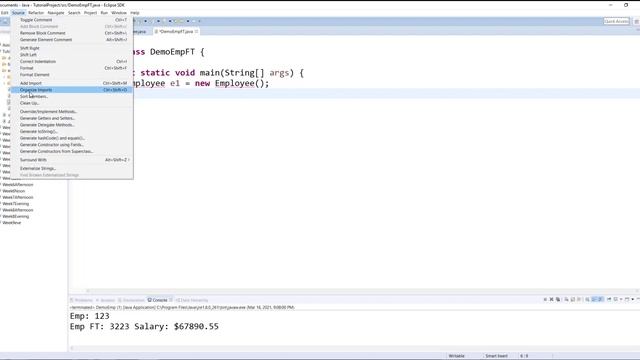Click in the Quick Access search field
This screenshot has width=640, height=360.
pyautogui.click(x=616, y=21)
